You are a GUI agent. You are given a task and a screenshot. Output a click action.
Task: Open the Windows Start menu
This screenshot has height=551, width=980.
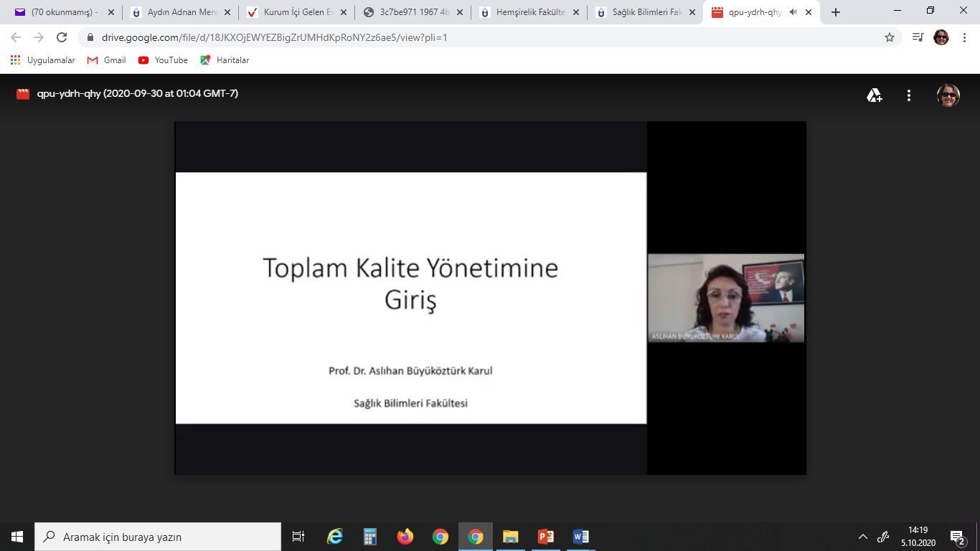pos(17,537)
